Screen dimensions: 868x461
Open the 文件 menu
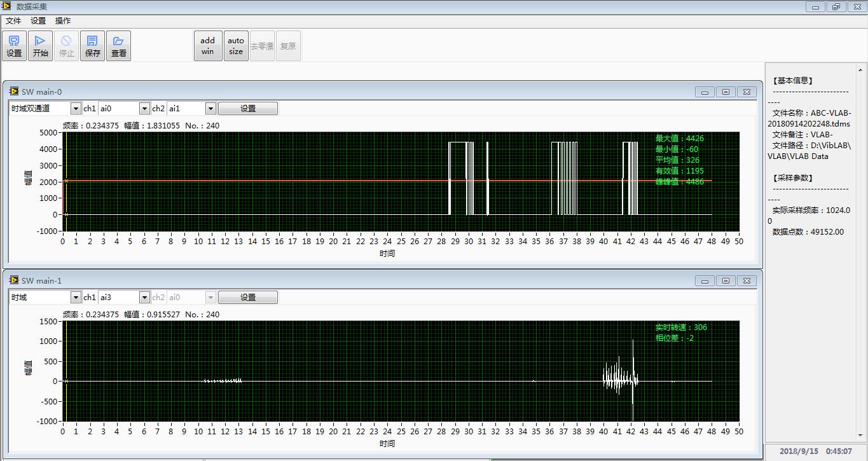coord(13,20)
